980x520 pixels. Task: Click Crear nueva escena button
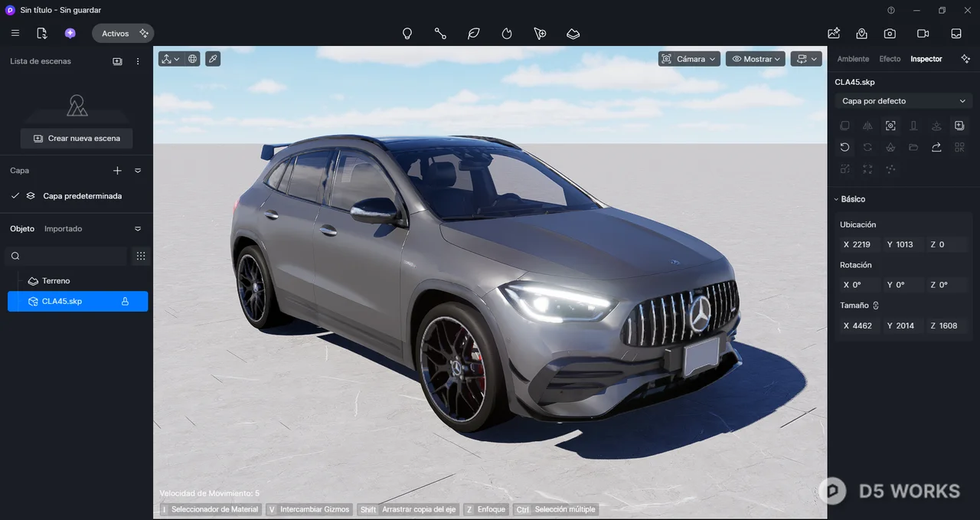[77, 139]
